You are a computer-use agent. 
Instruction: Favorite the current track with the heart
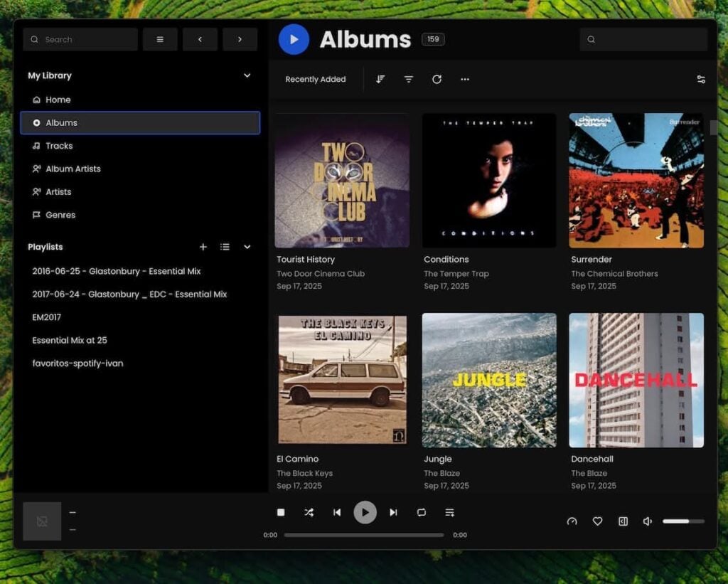coord(597,521)
